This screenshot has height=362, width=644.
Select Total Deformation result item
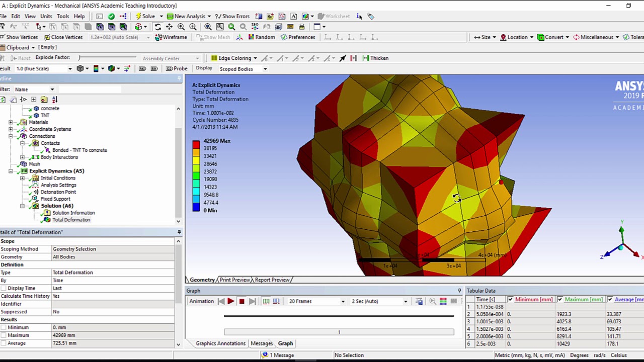point(71,220)
